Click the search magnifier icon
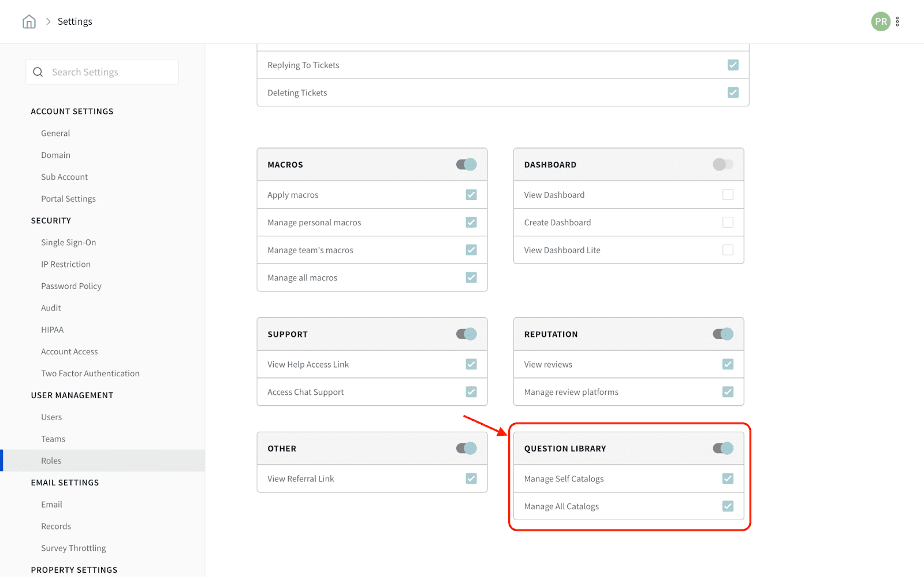Image resolution: width=924 pixels, height=578 pixels. [38, 72]
